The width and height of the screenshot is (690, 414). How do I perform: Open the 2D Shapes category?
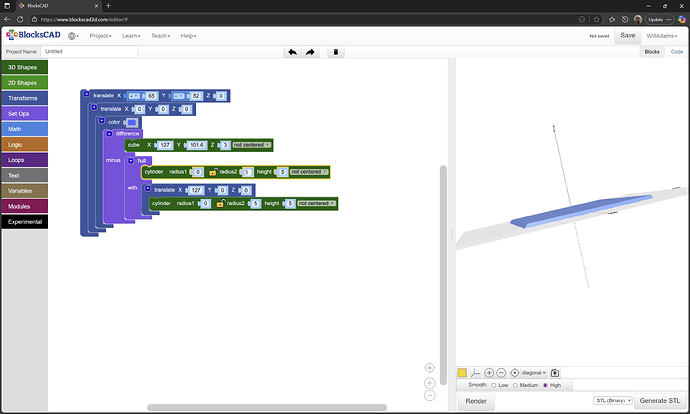point(25,83)
